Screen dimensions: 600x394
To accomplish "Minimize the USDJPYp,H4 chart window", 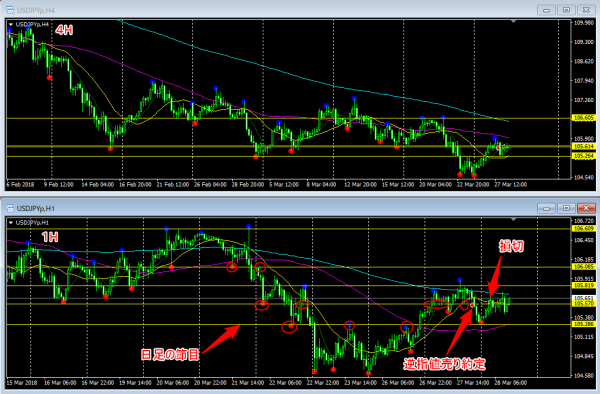I will click(x=546, y=10).
